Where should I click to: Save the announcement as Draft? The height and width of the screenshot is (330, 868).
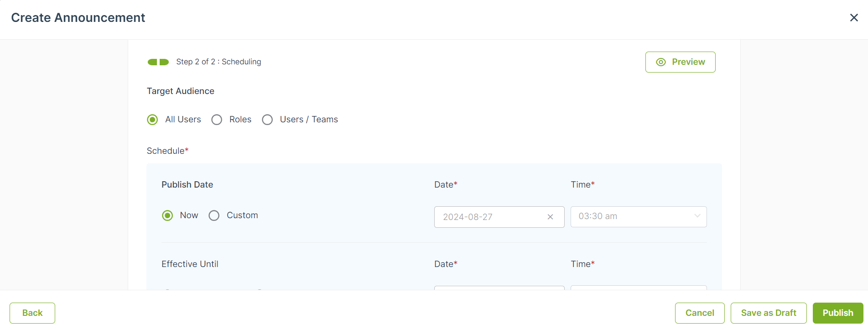tap(769, 313)
